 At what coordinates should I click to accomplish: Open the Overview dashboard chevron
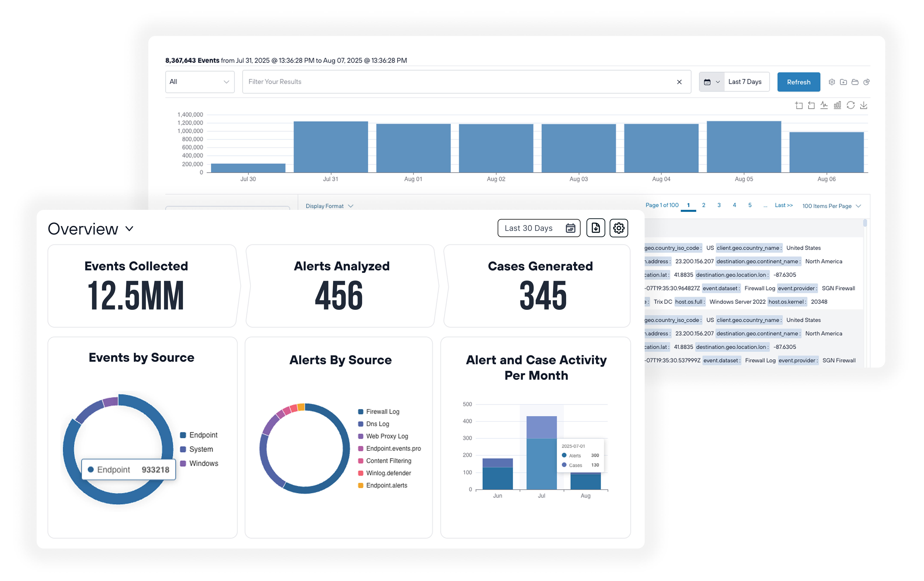(129, 229)
